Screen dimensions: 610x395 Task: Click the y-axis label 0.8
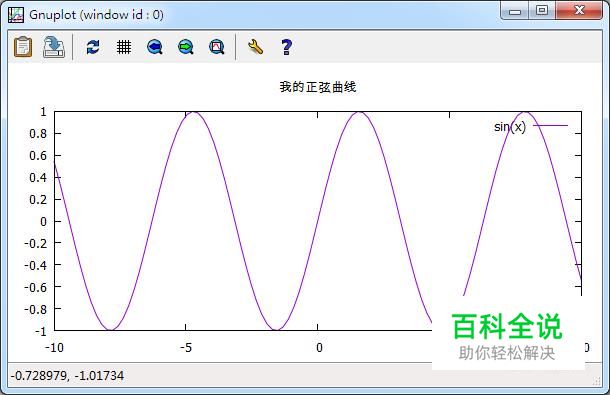[x=38, y=134]
